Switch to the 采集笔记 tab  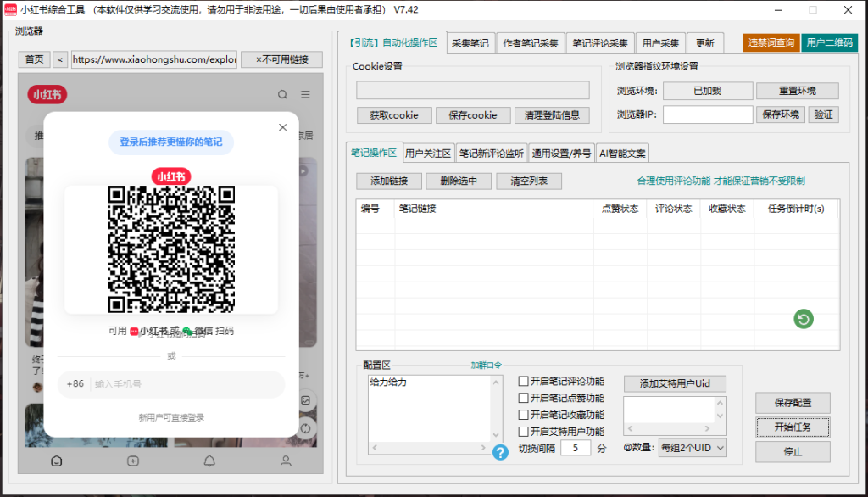(x=470, y=42)
